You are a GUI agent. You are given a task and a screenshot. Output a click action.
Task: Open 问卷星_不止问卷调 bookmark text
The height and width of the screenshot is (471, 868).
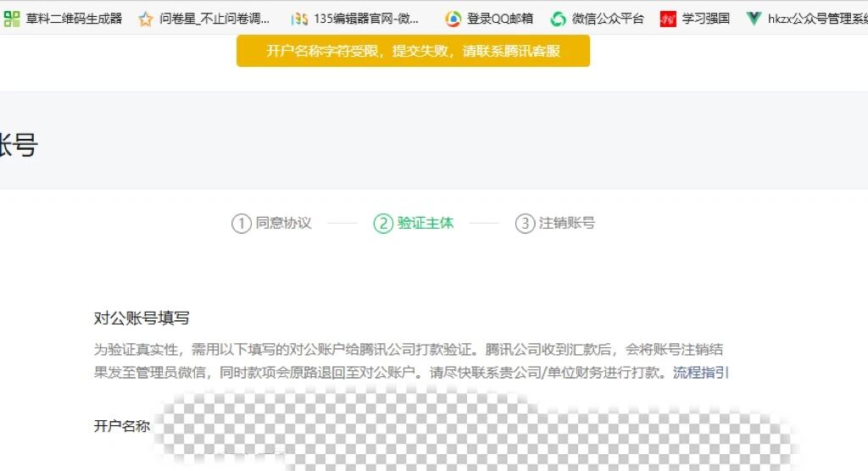(x=214, y=19)
